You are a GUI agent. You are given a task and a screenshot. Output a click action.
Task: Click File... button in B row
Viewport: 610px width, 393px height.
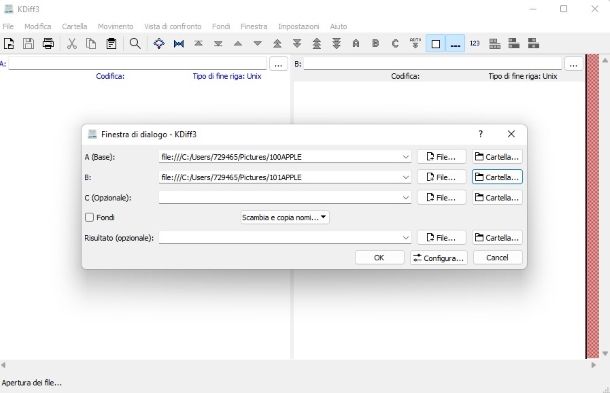pos(441,177)
